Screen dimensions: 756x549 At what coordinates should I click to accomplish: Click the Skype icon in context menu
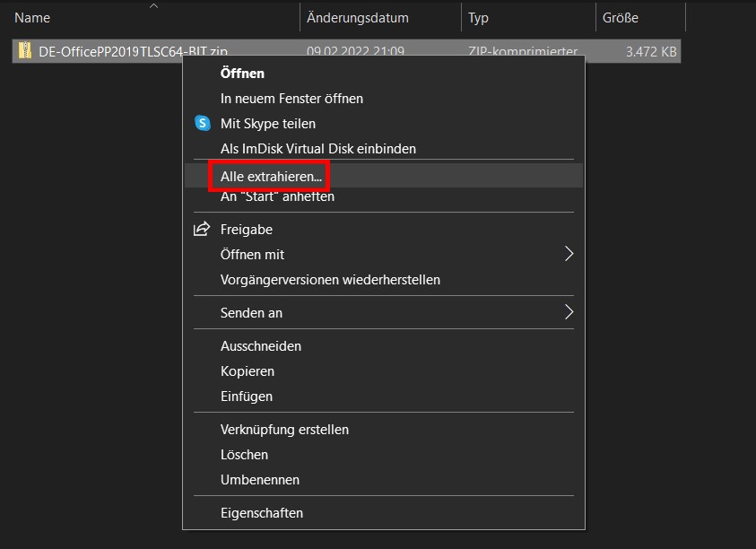tap(203, 123)
